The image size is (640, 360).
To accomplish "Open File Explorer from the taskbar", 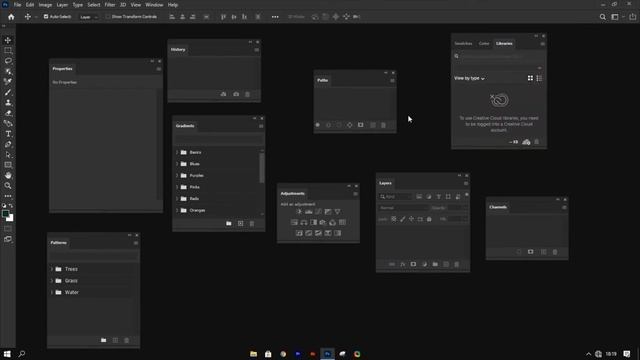I will pos(253,354).
